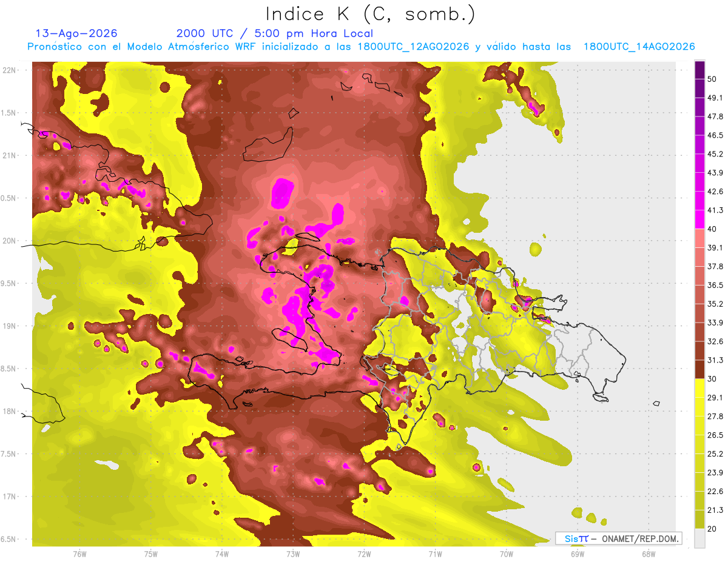
Task: Click the colorbar label "20"
Action: [712, 529]
